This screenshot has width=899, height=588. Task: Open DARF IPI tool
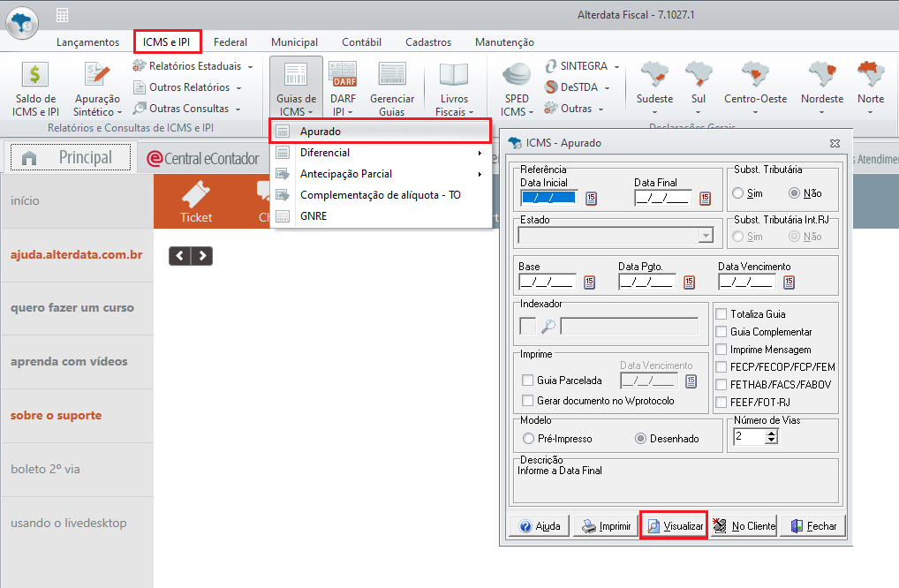coord(343,89)
